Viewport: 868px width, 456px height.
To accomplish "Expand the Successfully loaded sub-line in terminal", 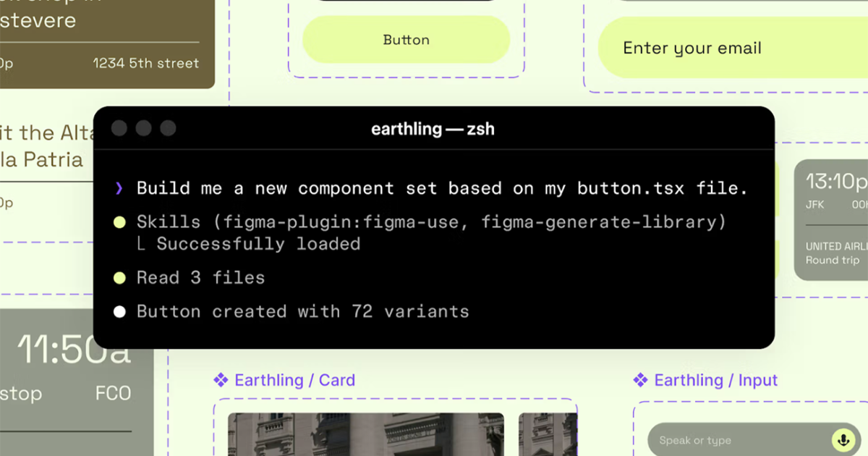I will tap(258, 244).
